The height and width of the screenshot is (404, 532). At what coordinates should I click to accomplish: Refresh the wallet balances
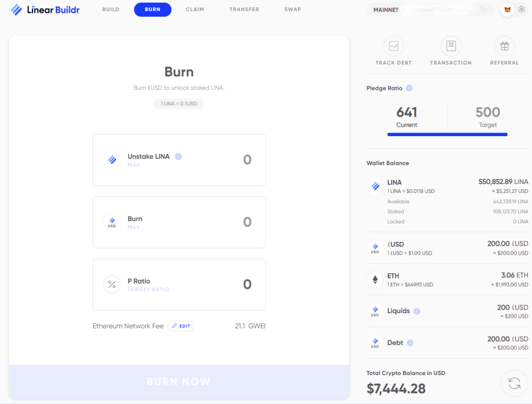tap(514, 383)
